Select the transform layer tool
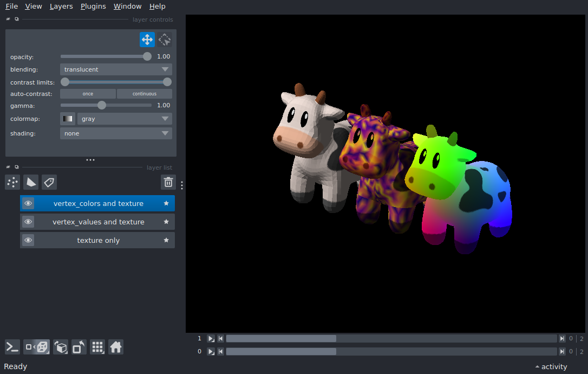This screenshot has height=374, width=588. 165,40
